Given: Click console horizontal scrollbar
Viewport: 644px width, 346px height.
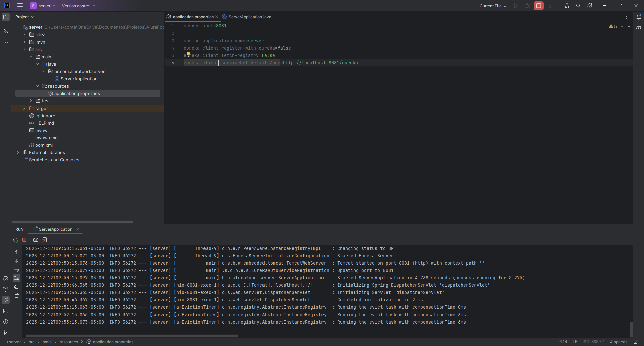Looking at the screenshot, I should click(x=132, y=336).
